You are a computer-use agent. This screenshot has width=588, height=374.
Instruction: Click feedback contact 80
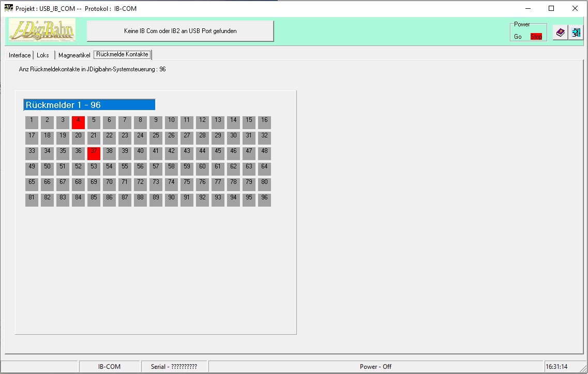(264, 184)
